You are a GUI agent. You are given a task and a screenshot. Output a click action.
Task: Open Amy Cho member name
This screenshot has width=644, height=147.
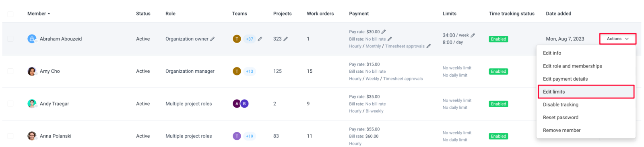click(50, 71)
